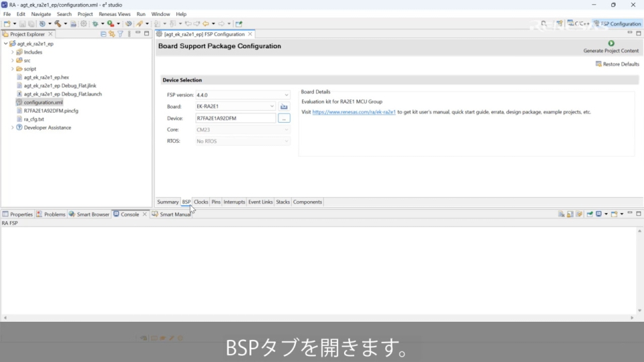The width and height of the screenshot is (644, 362).
Task: Click the New file toolbar icon
Action: click(x=7, y=24)
